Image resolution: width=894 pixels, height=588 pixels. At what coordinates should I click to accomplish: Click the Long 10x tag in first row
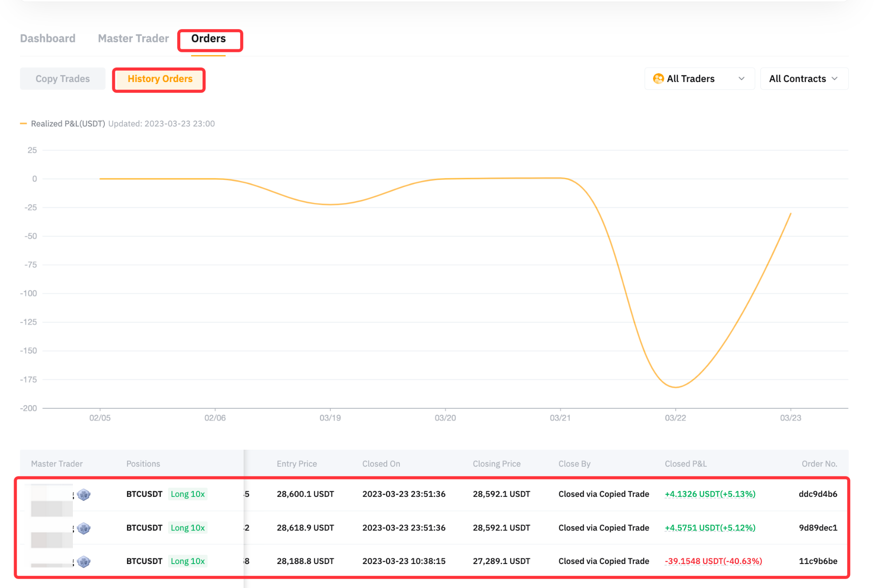click(188, 494)
